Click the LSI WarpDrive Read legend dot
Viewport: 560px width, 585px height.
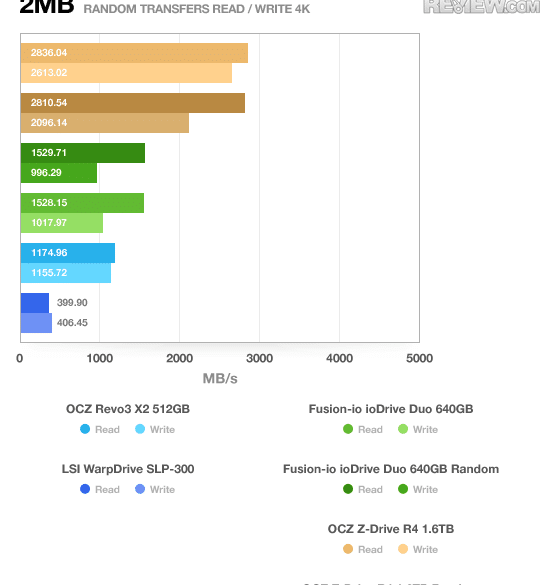[x=85, y=489]
